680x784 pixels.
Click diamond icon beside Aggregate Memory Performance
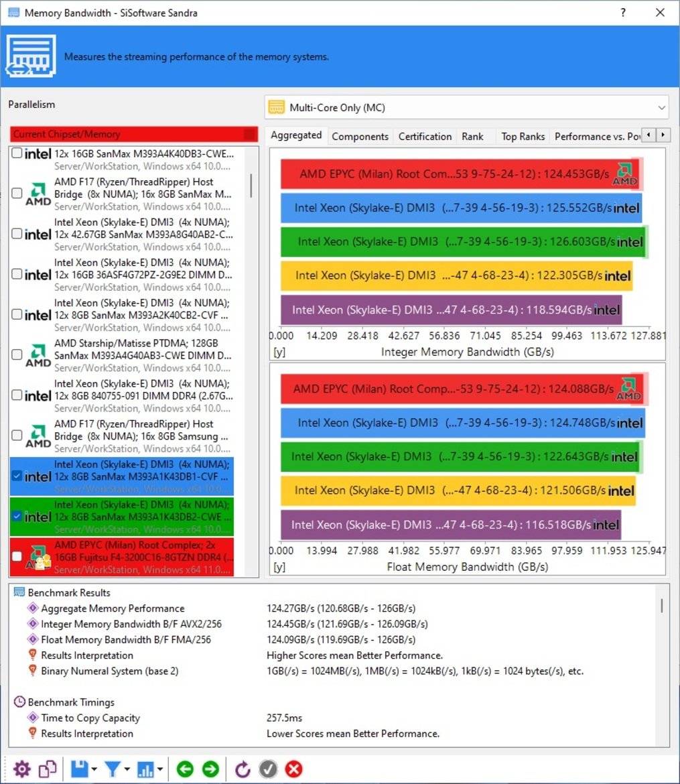coord(33,608)
